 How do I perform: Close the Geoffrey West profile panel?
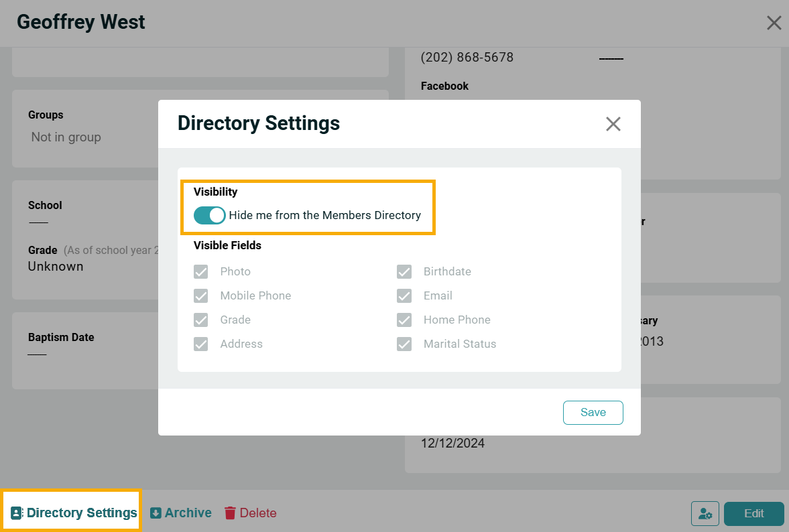tap(774, 23)
